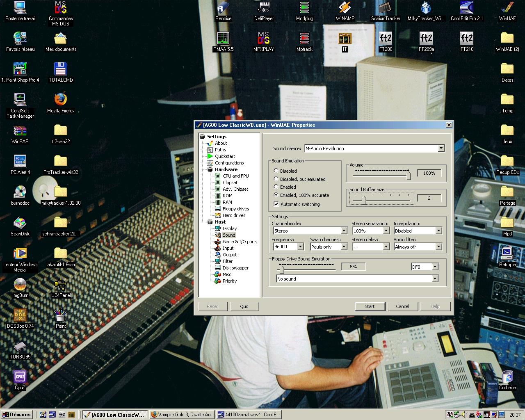Open the TOTALCMD desktop icon

coord(61,72)
